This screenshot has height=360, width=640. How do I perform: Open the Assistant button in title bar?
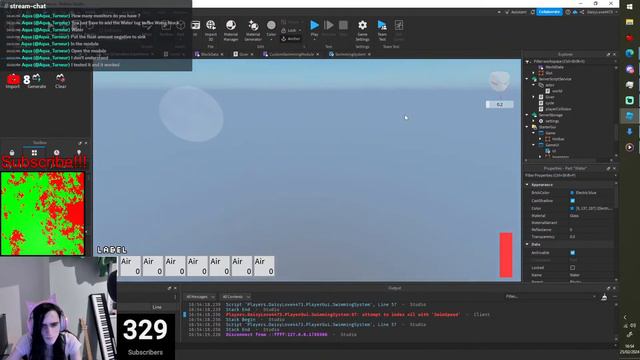click(x=516, y=12)
